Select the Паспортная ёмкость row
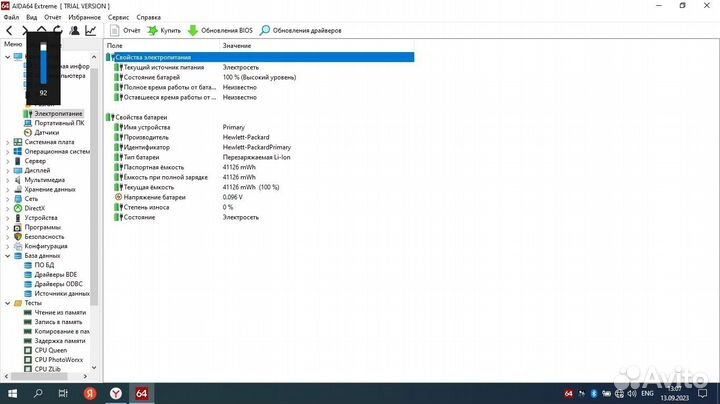The height and width of the screenshot is (404, 720). 259,167
